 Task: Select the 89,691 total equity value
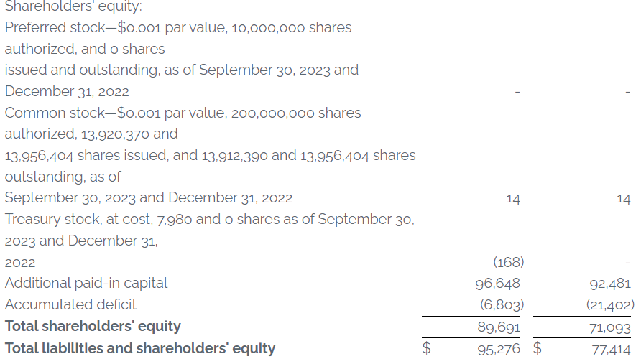[499, 327]
